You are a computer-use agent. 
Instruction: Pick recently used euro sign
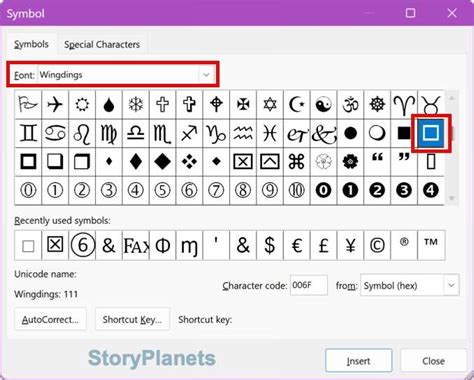tap(297, 246)
